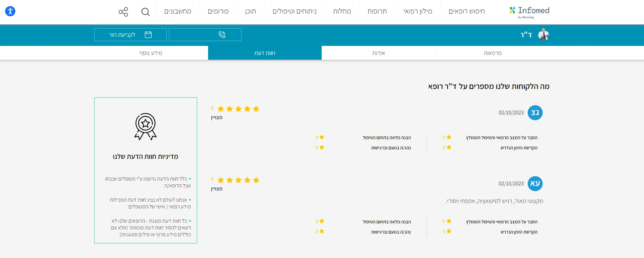Click star beside second review's הבנה מלאה בתחום

[x=322, y=221]
